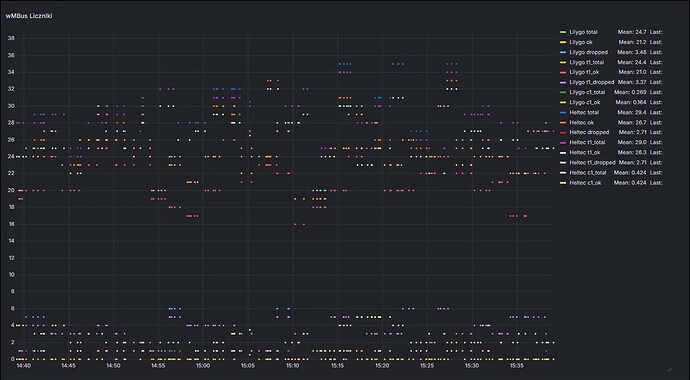Viewport: 690px width, 380px height.
Task: Open the Heltec t1_dropped color swatch
Action: tap(563, 163)
